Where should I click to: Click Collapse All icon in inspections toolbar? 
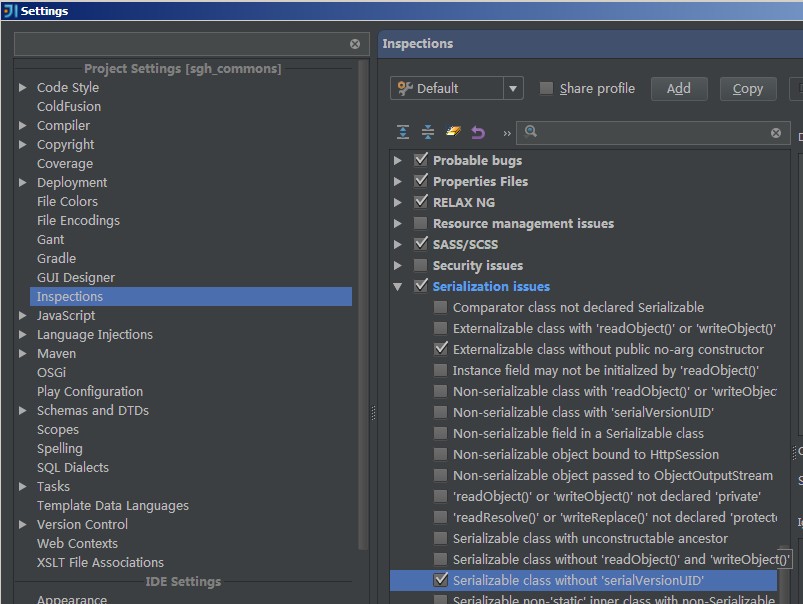pos(428,132)
